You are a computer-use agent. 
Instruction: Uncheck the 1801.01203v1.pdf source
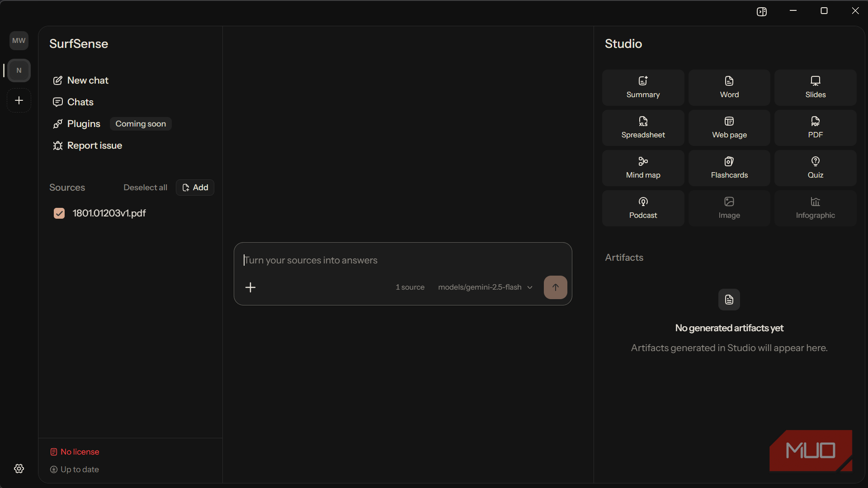tap(59, 213)
